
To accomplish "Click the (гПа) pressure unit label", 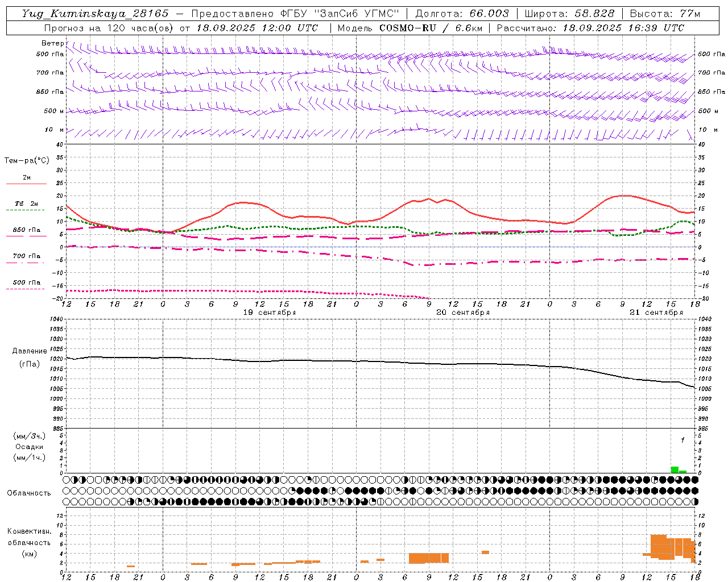I will pyautogui.click(x=28, y=364).
